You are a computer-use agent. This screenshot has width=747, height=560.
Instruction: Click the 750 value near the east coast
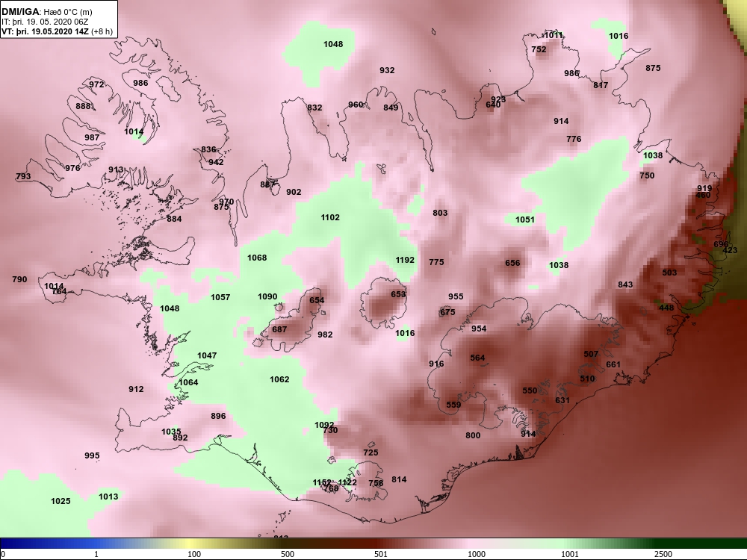[x=647, y=175]
